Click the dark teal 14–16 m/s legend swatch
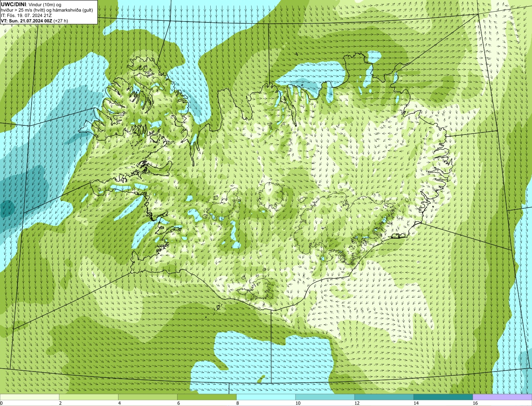Viewport: 532px width, 406px height. (443, 397)
